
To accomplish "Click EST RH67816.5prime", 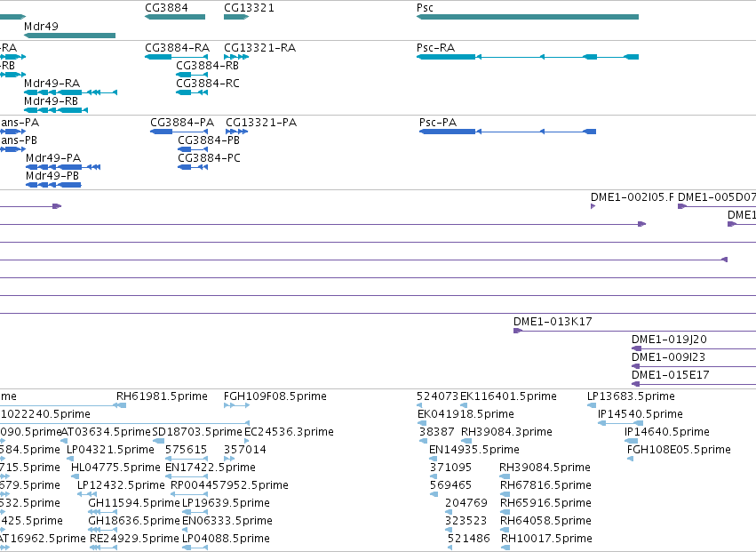I will click(545, 486).
